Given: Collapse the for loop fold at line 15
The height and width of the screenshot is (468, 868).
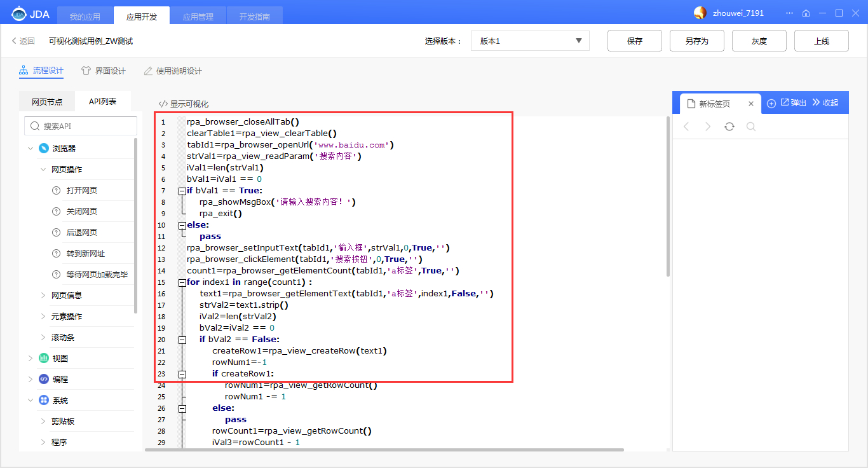Looking at the screenshot, I should pyautogui.click(x=182, y=282).
